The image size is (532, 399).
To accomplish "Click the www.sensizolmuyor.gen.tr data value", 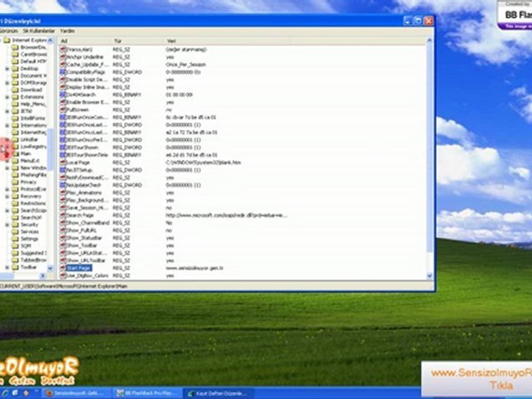I will point(195,268).
